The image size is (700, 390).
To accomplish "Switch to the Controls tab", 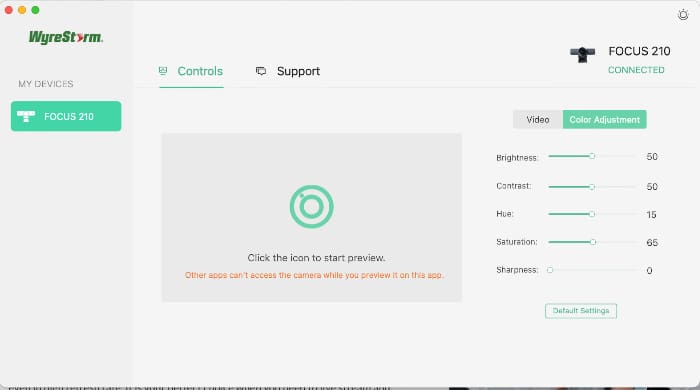I will point(191,71).
